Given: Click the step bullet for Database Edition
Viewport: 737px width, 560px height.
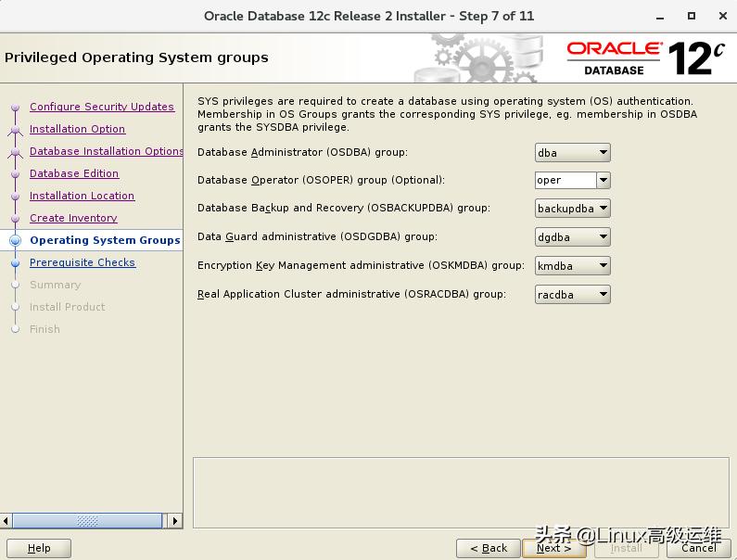Looking at the screenshot, I should [x=16, y=174].
